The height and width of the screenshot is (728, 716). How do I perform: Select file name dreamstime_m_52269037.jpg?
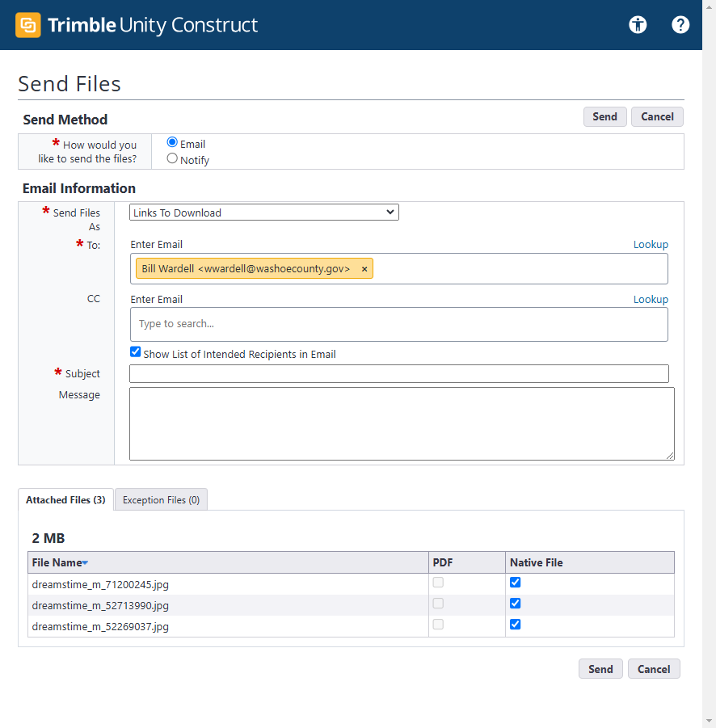[100, 627]
